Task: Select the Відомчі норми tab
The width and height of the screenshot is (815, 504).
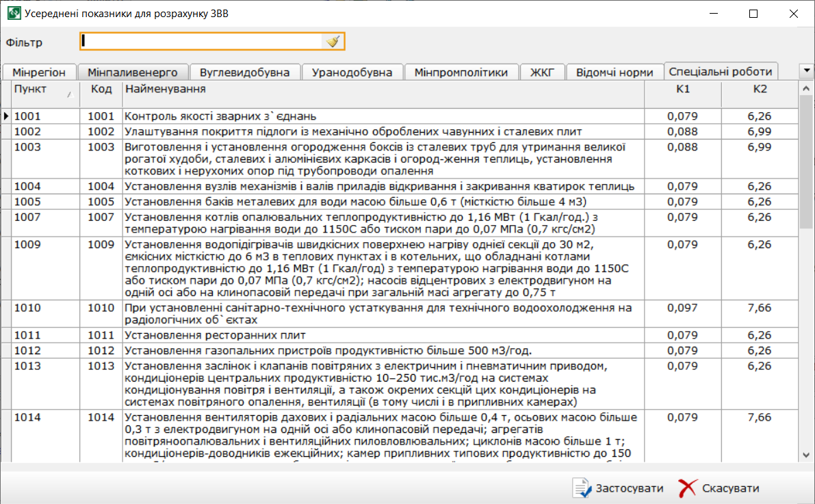Action: click(x=615, y=72)
